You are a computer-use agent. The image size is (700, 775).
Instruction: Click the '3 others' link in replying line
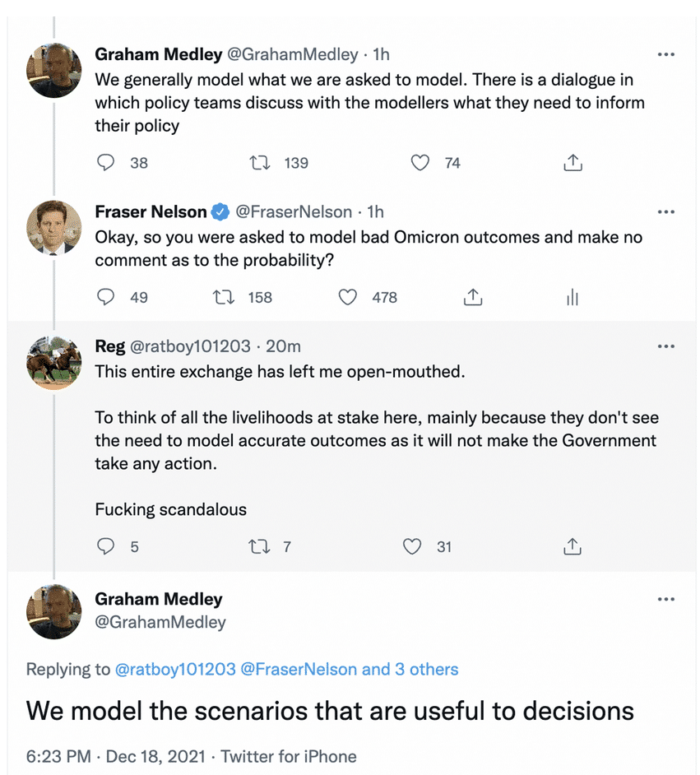coord(426,669)
